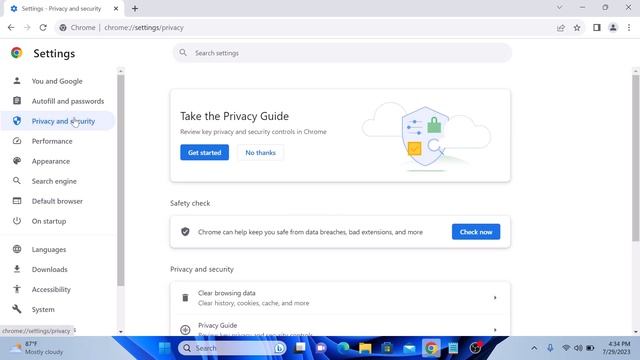Select Privacy and security in sidebar
Image resolution: width=640 pixels, height=360 pixels.
pos(57,121)
